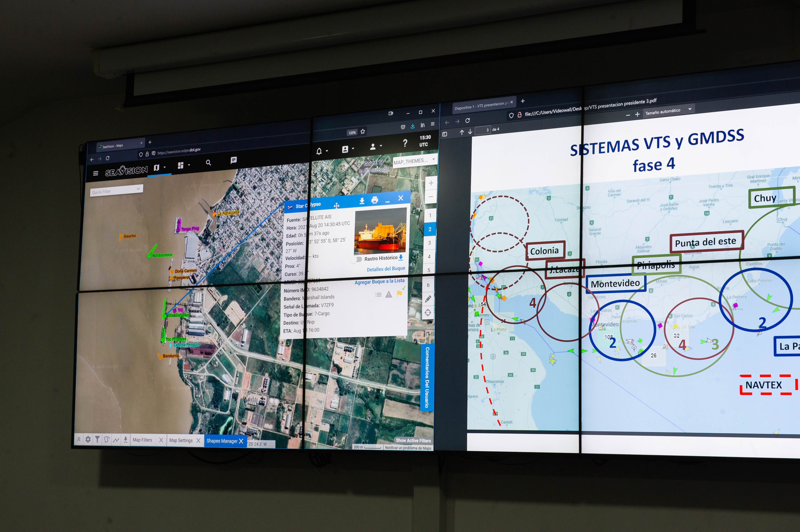
Task: Download the Star Calypso vessel card
Action: (362, 201)
